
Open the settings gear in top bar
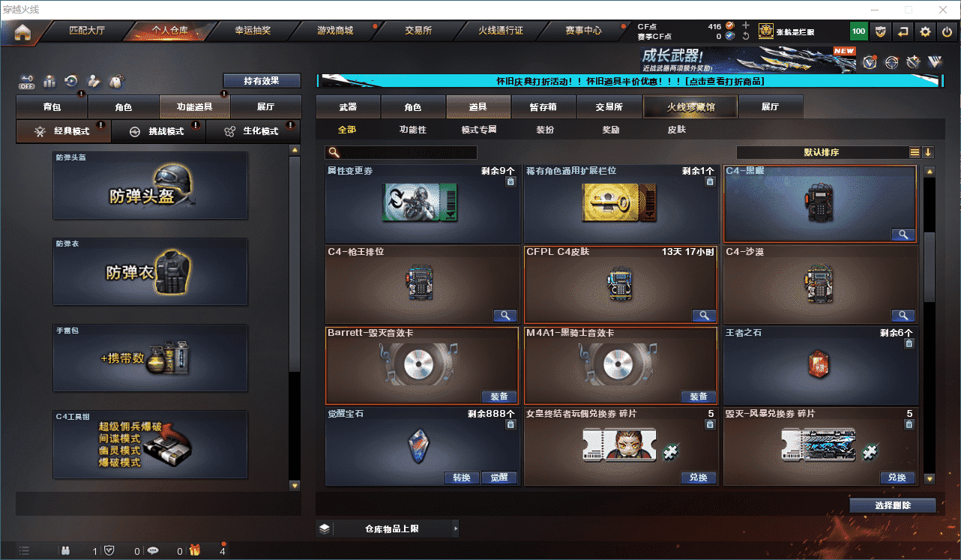[925, 31]
